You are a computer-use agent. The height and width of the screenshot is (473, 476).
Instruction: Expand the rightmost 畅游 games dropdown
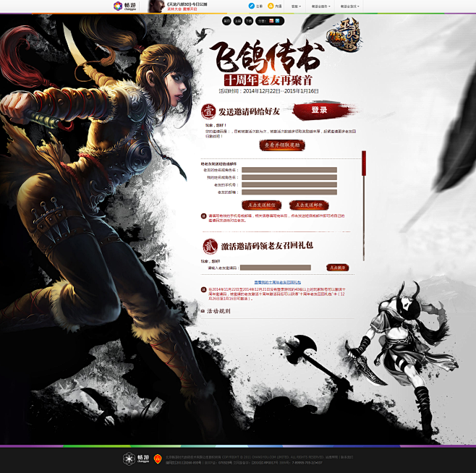point(349,6)
